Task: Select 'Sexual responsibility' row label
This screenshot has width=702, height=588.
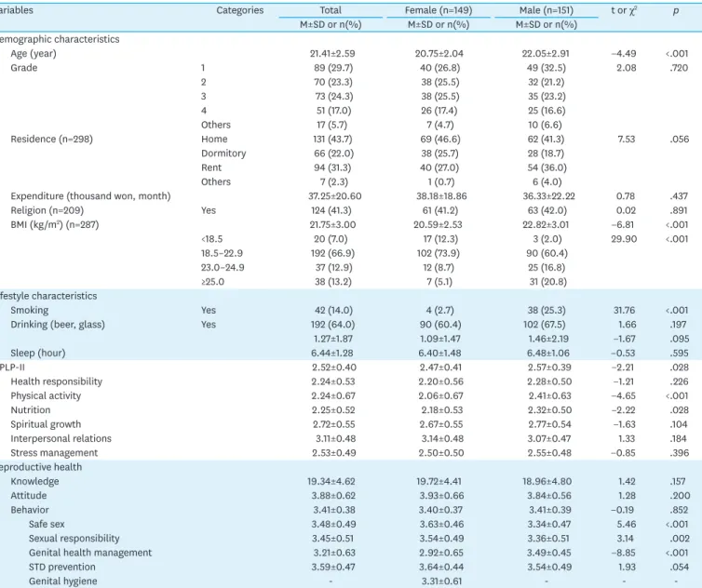Action: (x=74, y=539)
